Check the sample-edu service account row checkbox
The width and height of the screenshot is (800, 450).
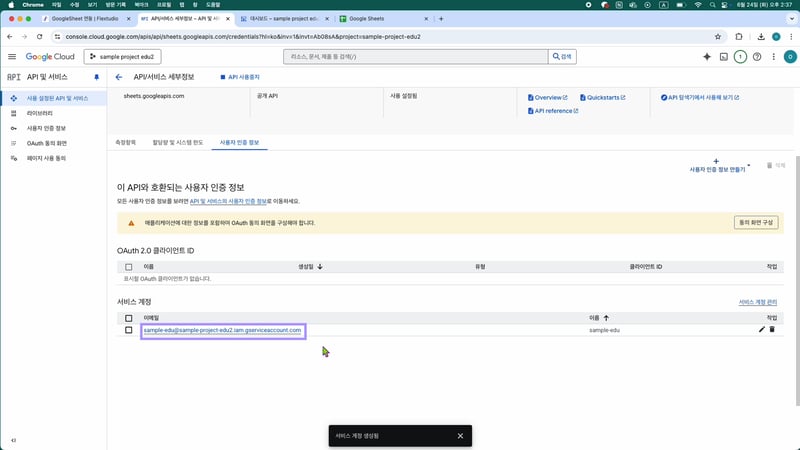(129, 330)
